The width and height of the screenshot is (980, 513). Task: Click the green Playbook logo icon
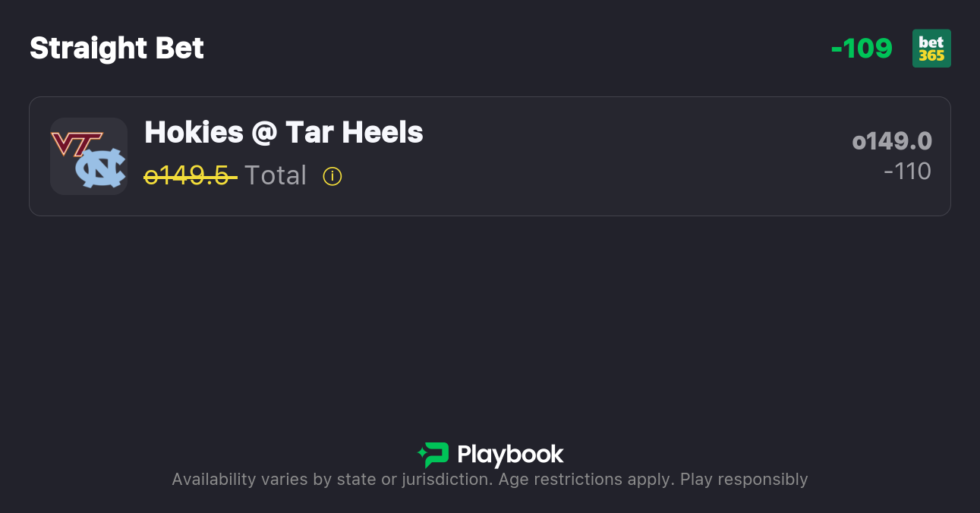(x=433, y=455)
